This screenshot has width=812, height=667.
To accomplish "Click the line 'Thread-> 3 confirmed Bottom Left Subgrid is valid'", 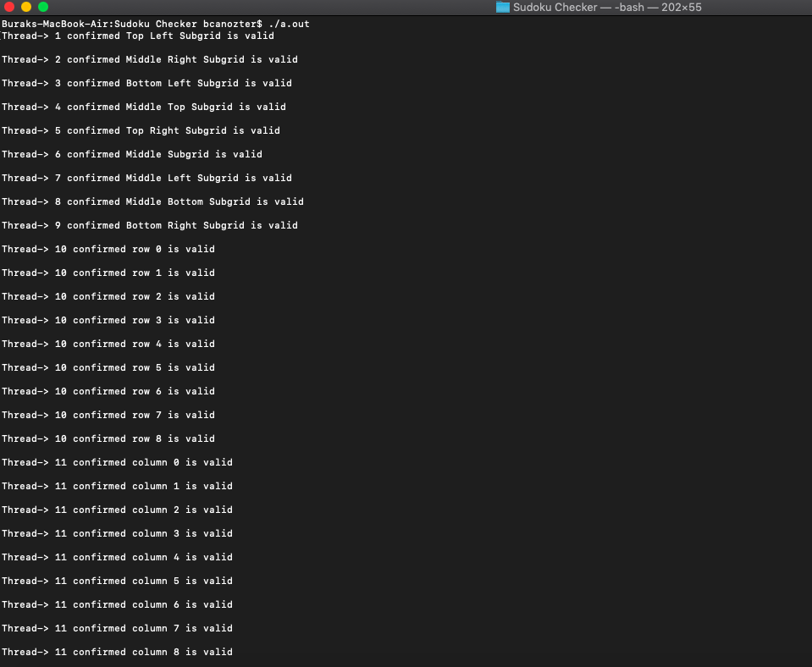I will 146,83.
